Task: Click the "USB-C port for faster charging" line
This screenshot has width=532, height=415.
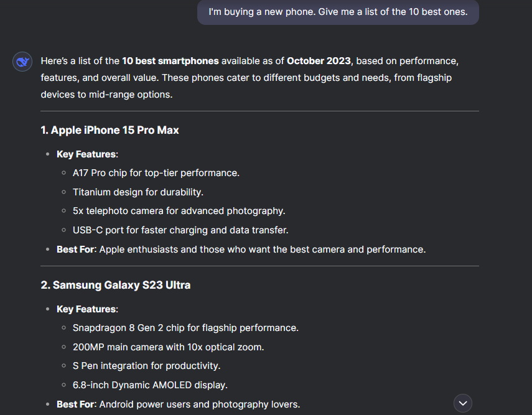Action: point(180,230)
